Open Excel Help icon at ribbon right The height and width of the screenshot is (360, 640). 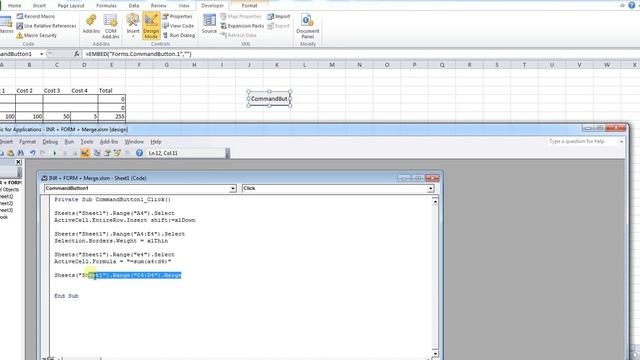tap(633, 5)
